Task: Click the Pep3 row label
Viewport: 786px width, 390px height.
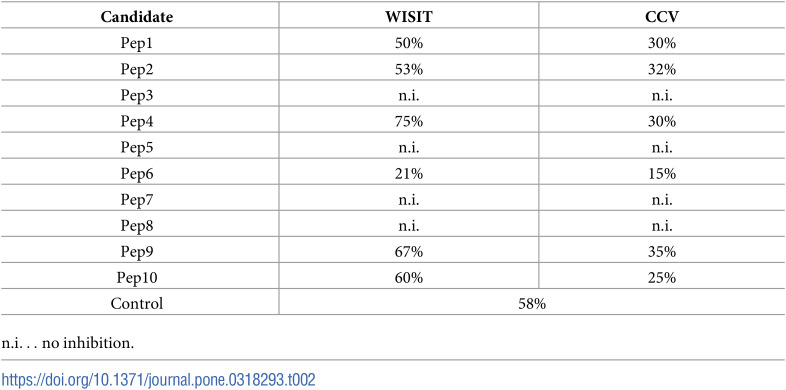Action: [x=137, y=95]
